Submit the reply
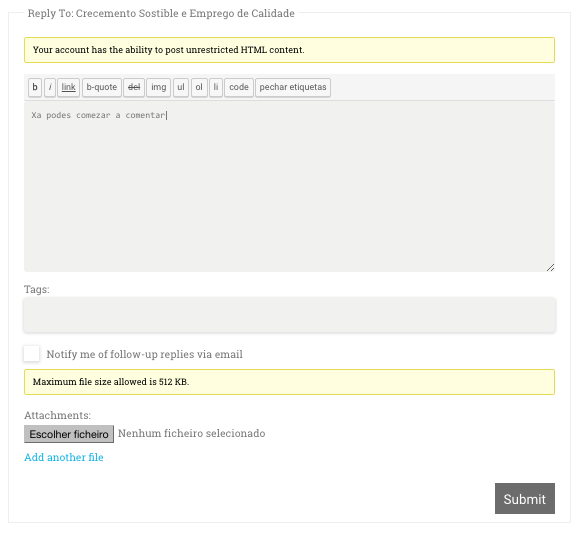The image size is (579, 533). tap(525, 499)
